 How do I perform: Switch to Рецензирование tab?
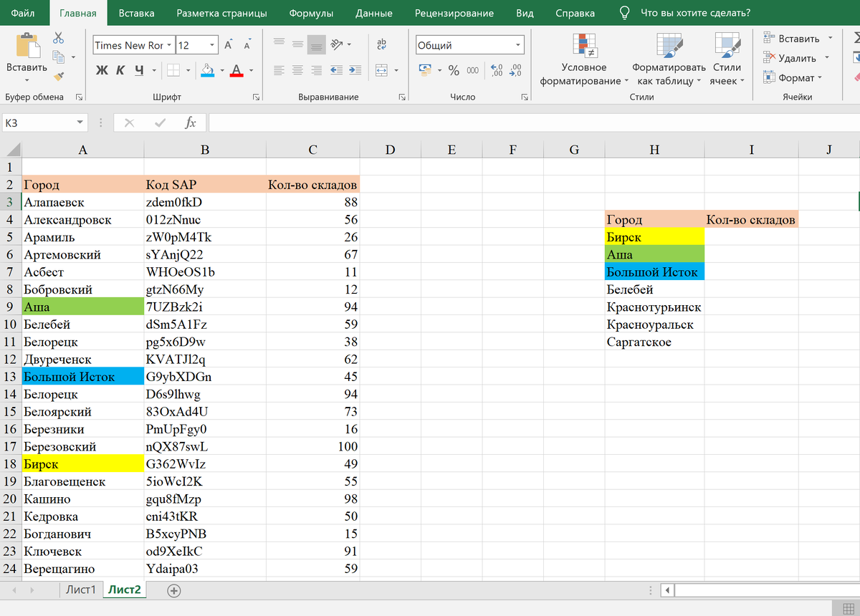(x=454, y=13)
